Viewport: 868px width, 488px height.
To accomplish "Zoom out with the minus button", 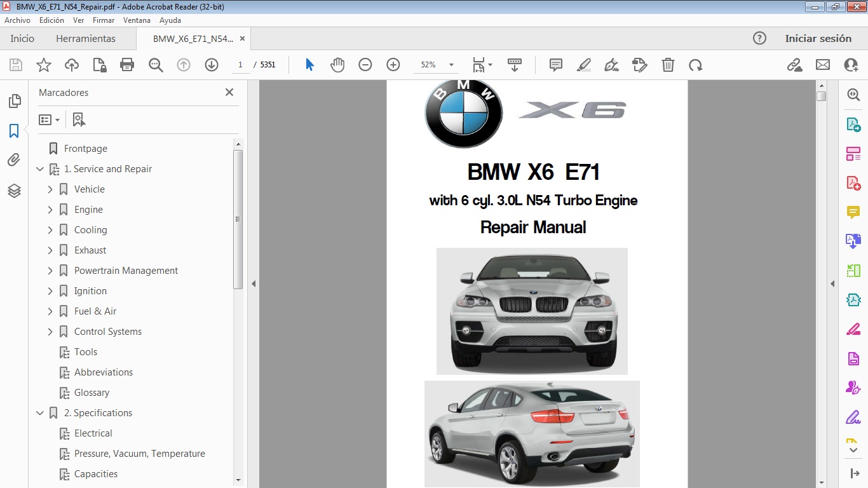I will (x=365, y=65).
